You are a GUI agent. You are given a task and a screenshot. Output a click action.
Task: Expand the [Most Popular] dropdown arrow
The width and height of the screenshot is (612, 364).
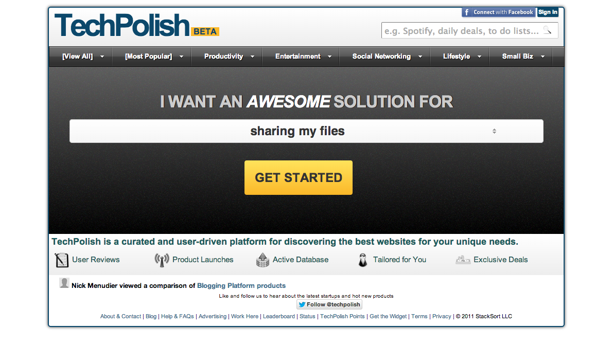click(x=182, y=57)
